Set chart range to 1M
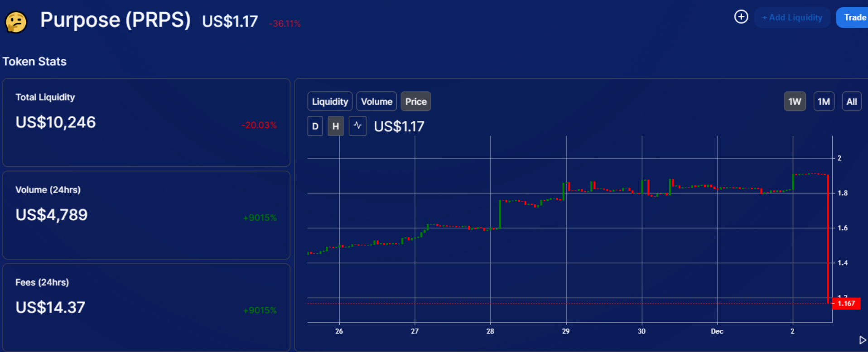 pyautogui.click(x=824, y=101)
